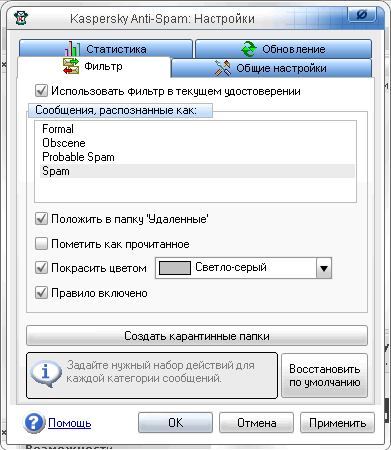Image resolution: width=391 pixels, height=450 pixels.
Task: Click 'Восстановить по умолчанию' button
Action: [x=324, y=376]
